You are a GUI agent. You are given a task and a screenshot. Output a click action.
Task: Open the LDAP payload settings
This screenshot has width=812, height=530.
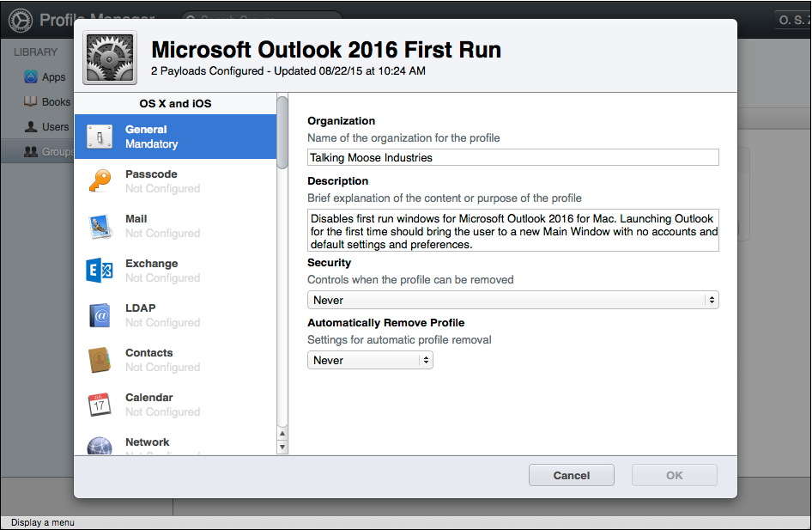click(x=176, y=315)
